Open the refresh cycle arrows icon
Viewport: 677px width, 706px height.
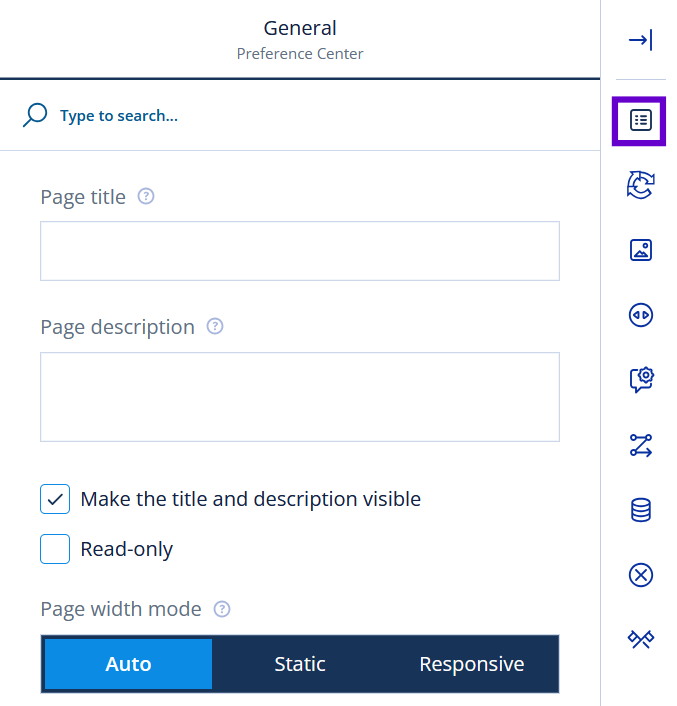(x=640, y=185)
